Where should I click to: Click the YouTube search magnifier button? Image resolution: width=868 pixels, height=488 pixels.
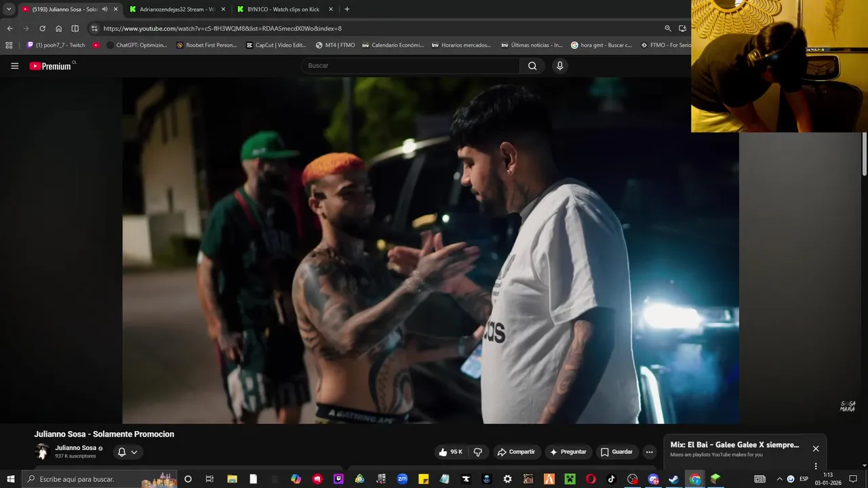pyautogui.click(x=532, y=66)
